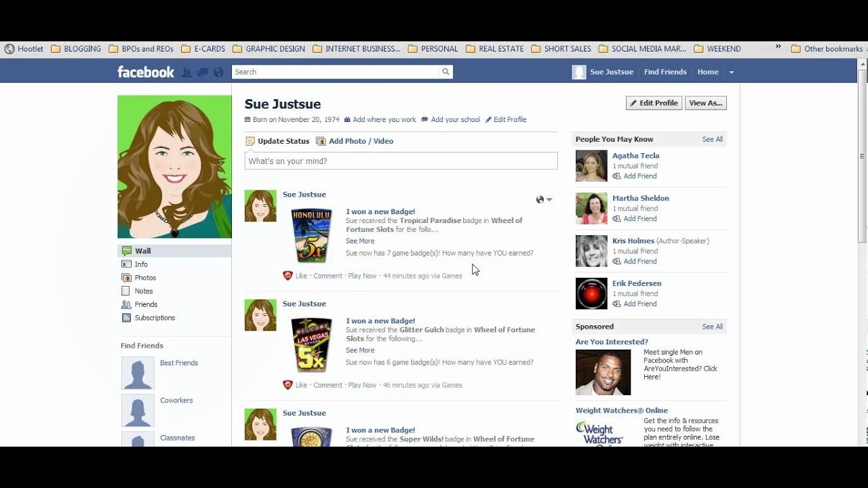
Task: Click the Hootlet bookmark icon
Action: pyautogui.click(x=9, y=49)
